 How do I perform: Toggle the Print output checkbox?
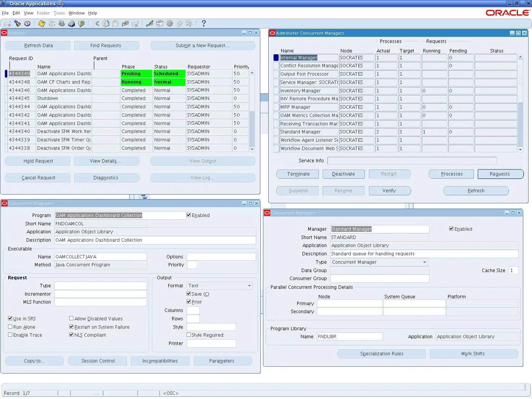(189, 302)
